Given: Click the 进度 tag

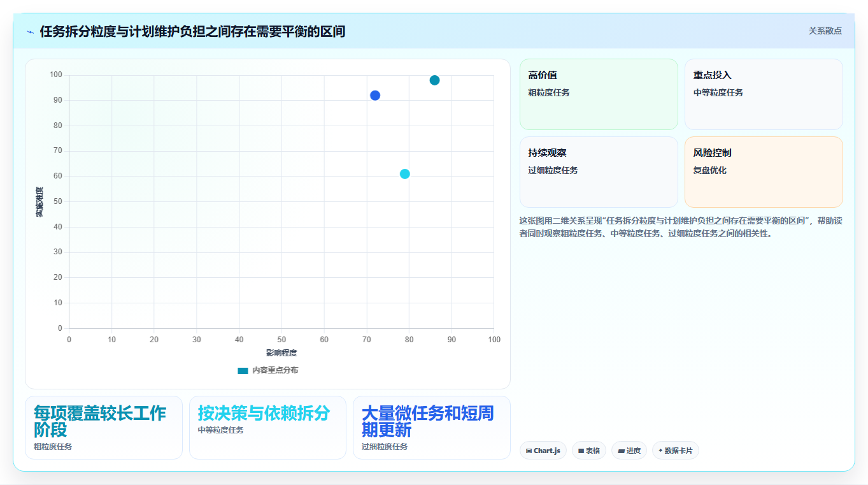Looking at the screenshot, I should point(629,451).
